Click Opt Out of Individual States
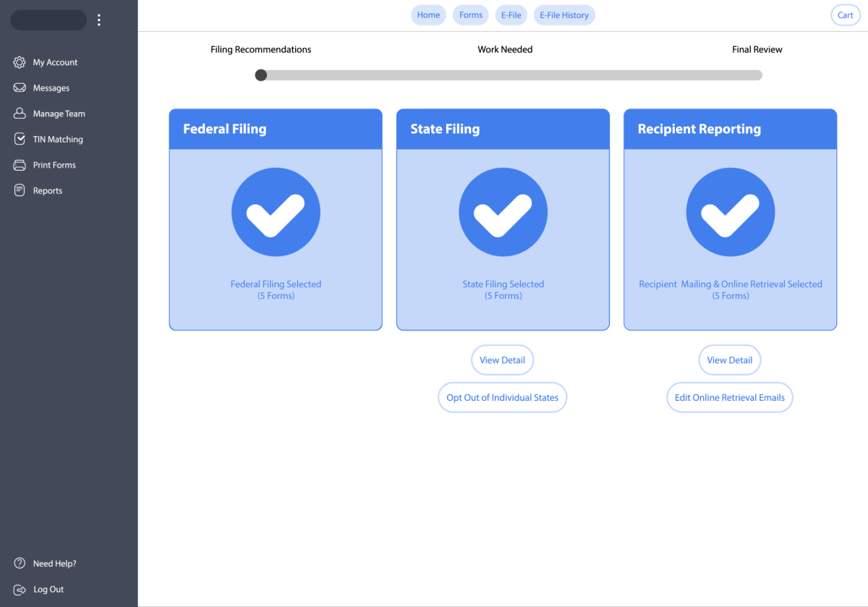The image size is (868, 607). pyautogui.click(x=502, y=397)
